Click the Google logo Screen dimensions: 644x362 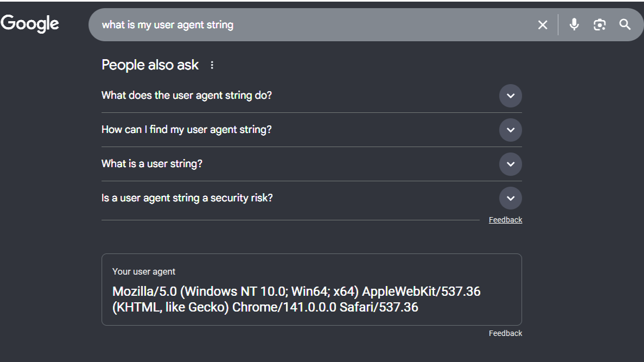coord(30,23)
